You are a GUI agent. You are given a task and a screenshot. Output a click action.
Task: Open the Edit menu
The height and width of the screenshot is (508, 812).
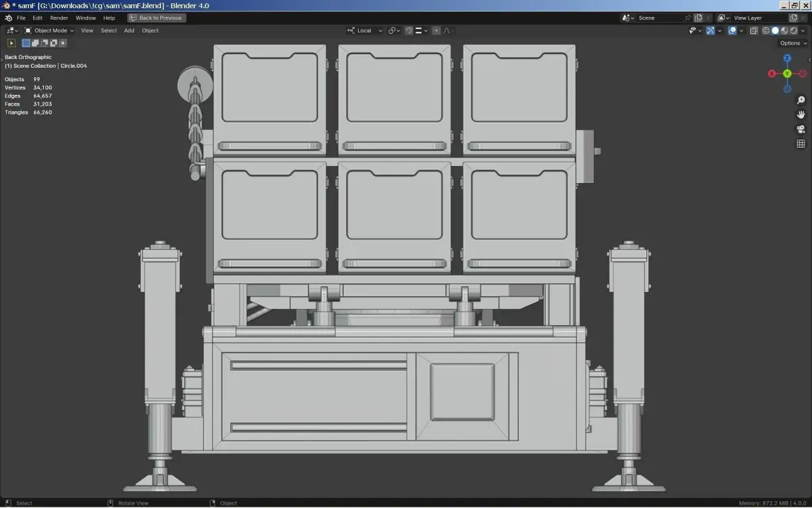pyautogui.click(x=37, y=18)
